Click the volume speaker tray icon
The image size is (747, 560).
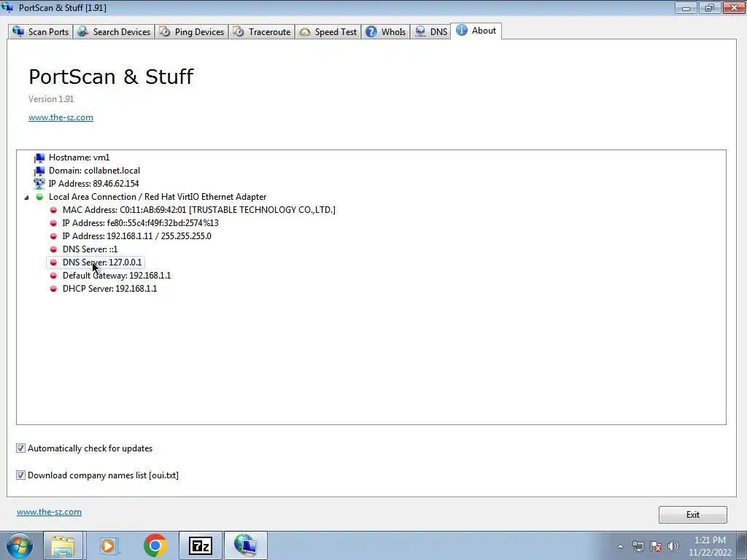coord(673,546)
